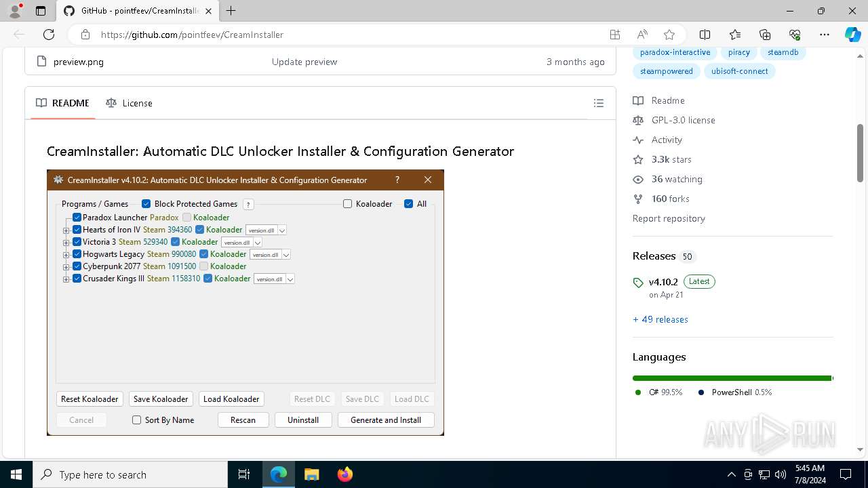Click the Rescan button in preview
Viewport: 868px width, 488px height.
pos(243,420)
